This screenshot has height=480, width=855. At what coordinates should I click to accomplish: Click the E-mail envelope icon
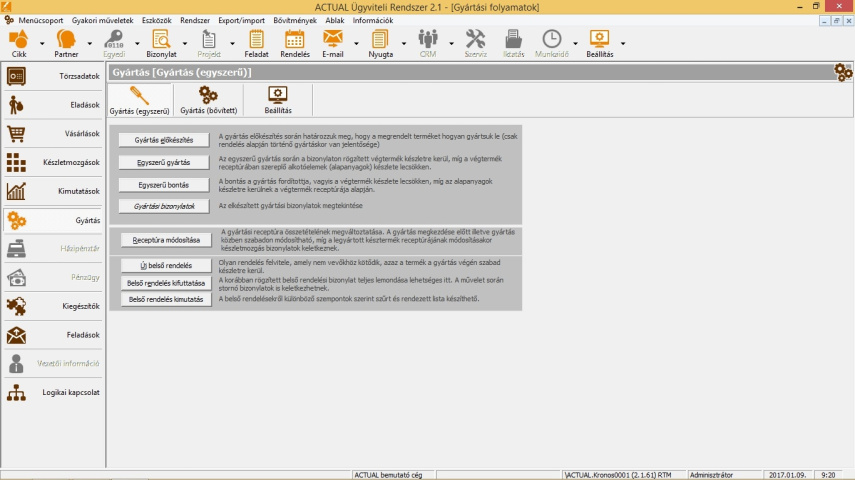tap(333, 40)
